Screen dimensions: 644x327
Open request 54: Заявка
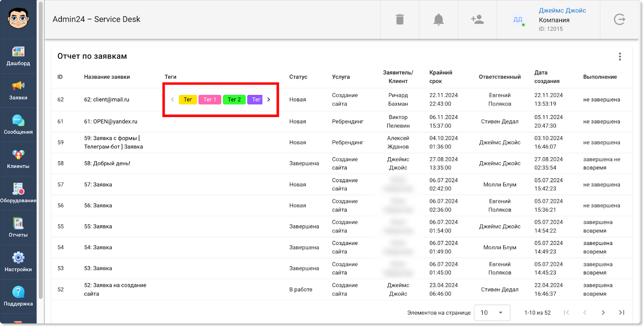pos(98,247)
